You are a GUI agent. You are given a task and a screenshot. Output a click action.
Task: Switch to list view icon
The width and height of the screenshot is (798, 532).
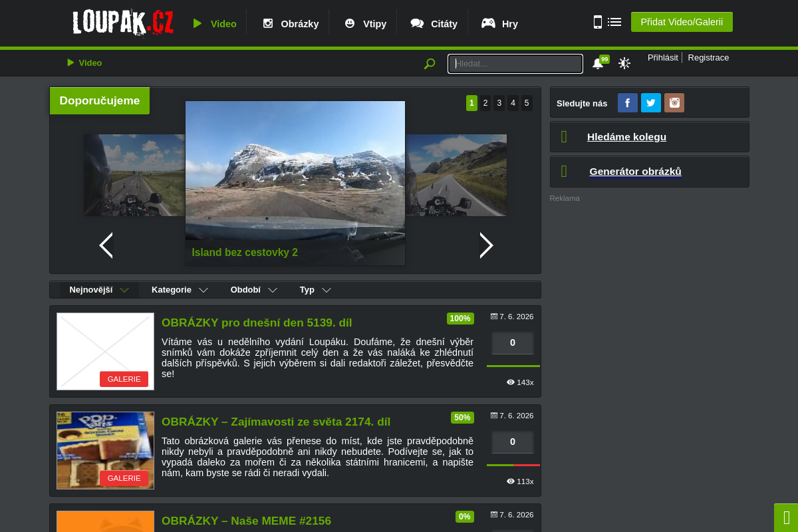click(x=614, y=22)
